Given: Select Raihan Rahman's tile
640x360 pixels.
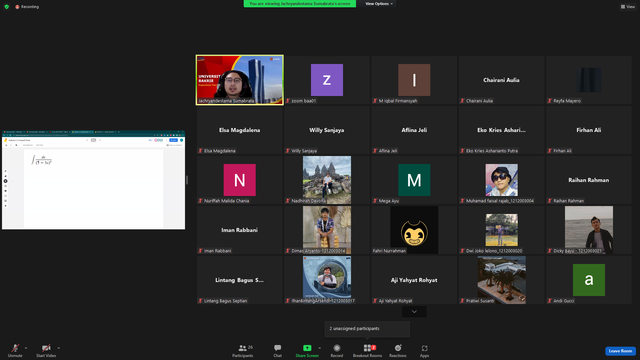Looking at the screenshot, I should (589, 180).
